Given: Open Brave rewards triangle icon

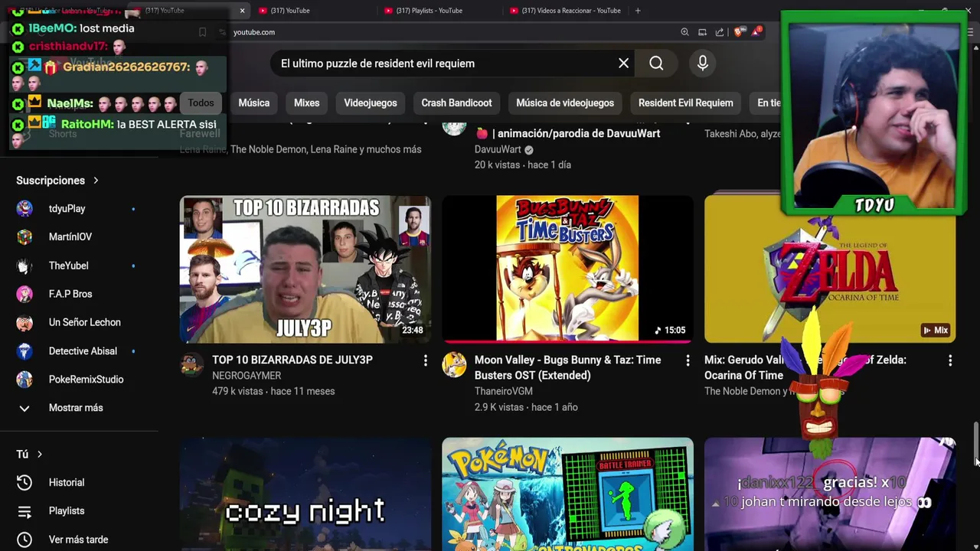Looking at the screenshot, I should pyautogui.click(x=756, y=31).
